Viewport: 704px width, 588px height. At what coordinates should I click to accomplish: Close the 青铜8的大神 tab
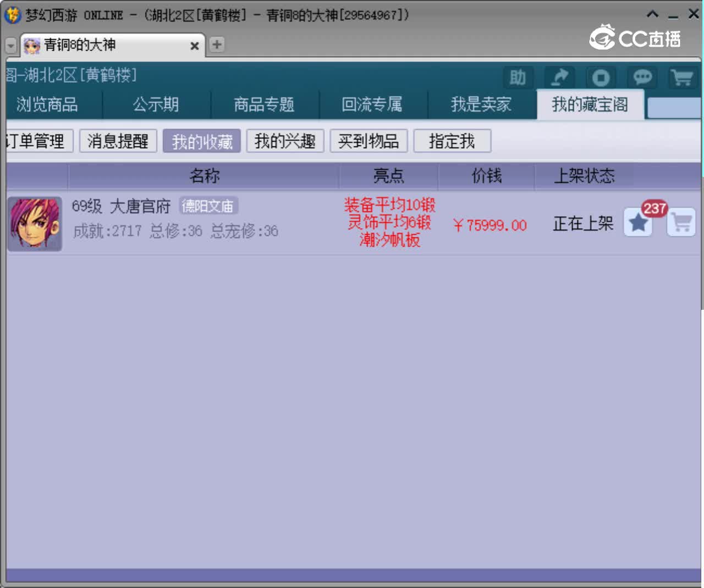coord(194,46)
